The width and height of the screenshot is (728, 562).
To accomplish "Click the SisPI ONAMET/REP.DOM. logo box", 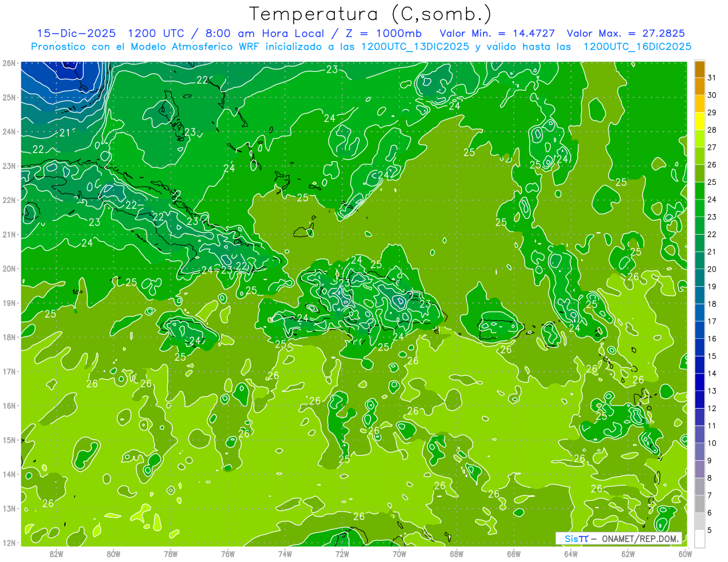I will (619, 538).
